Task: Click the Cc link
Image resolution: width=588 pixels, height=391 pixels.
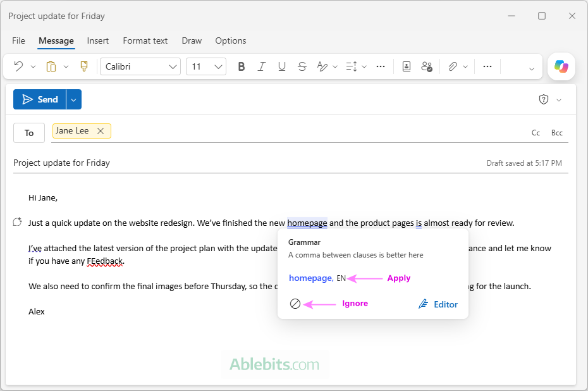Action: 536,133
